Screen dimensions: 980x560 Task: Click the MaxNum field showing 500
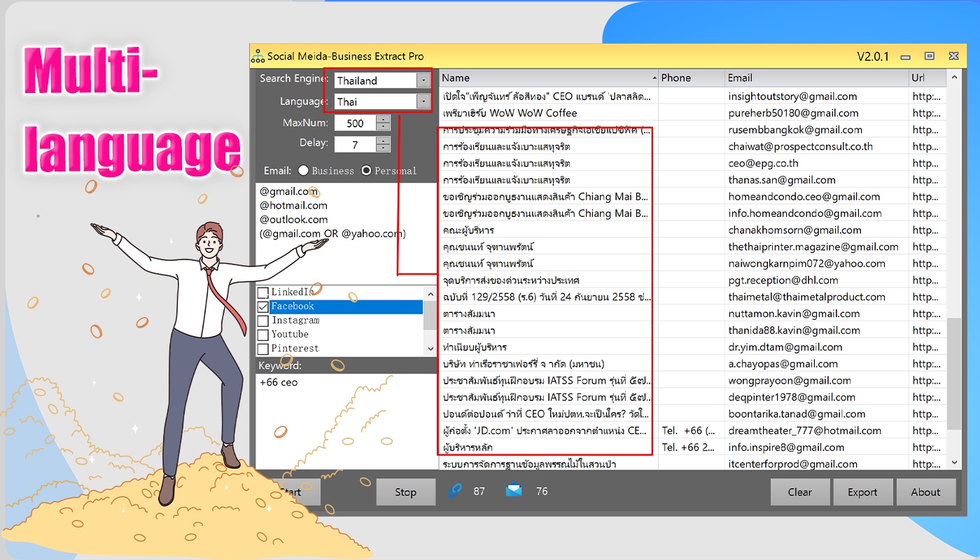tap(356, 123)
